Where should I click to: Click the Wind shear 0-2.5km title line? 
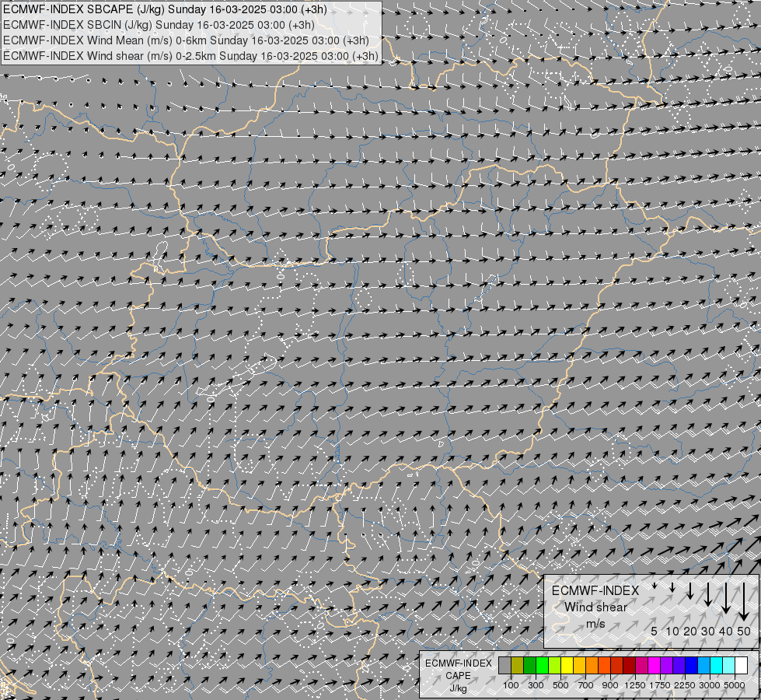tap(190, 56)
